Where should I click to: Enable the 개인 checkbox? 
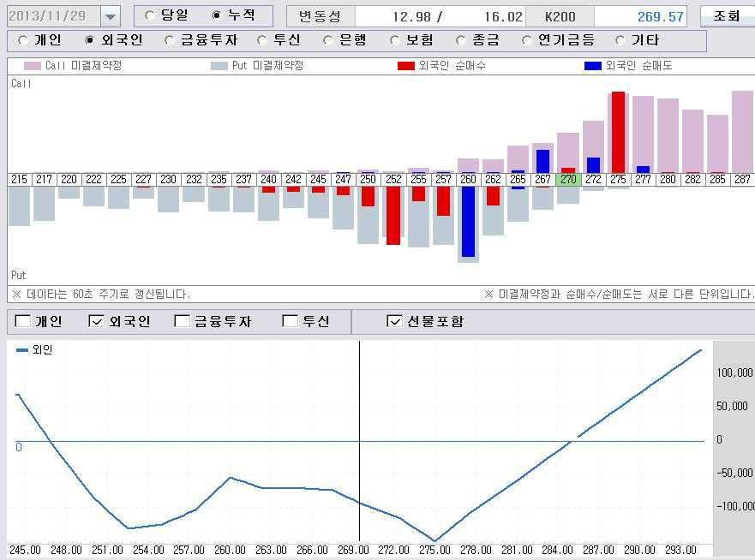[23, 321]
